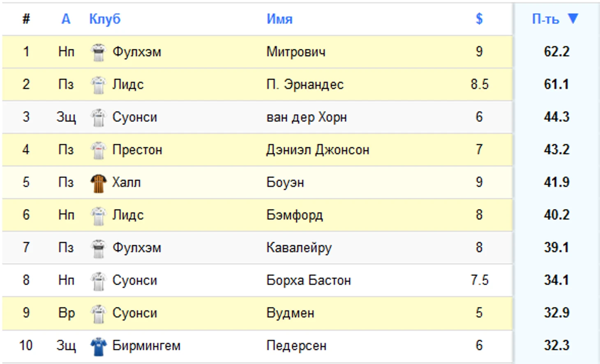Open the Клуб column header

click(x=105, y=18)
